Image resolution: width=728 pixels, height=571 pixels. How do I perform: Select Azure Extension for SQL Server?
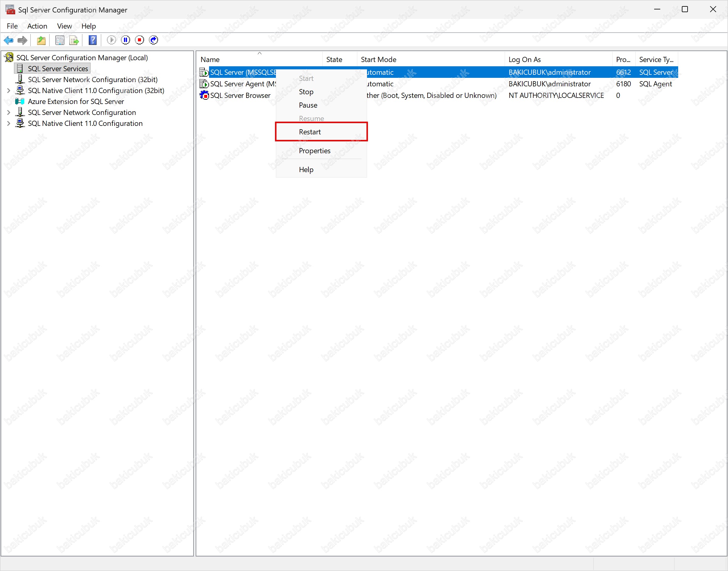point(76,102)
